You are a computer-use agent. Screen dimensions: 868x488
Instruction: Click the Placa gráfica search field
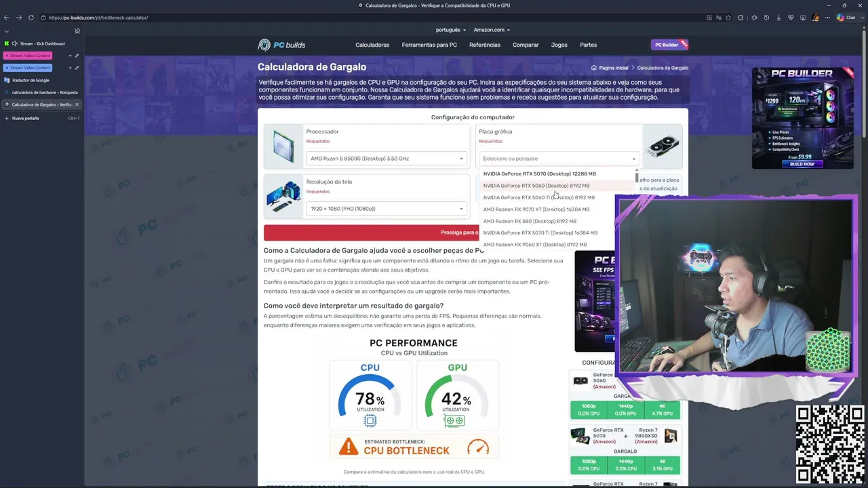point(559,159)
